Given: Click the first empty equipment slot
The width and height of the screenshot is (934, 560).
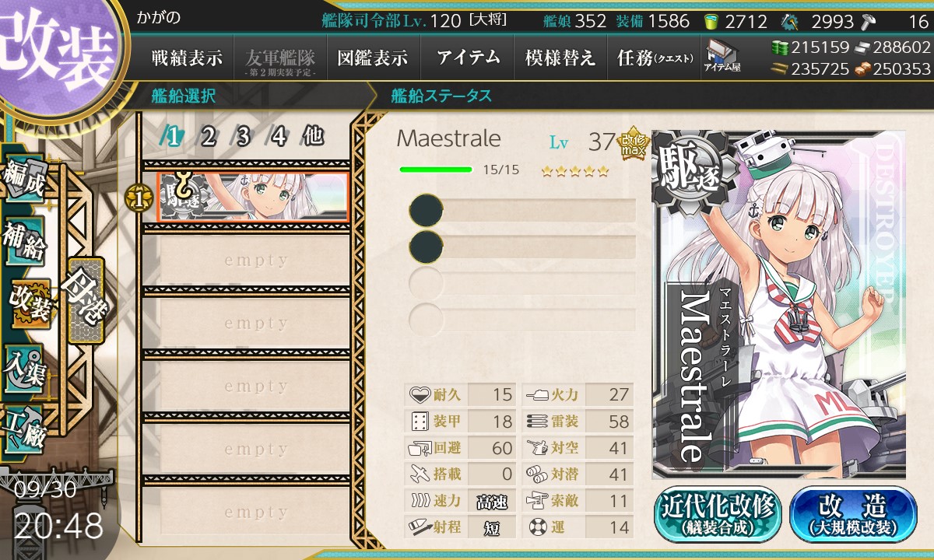Looking at the screenshot, I should [522, 210].
